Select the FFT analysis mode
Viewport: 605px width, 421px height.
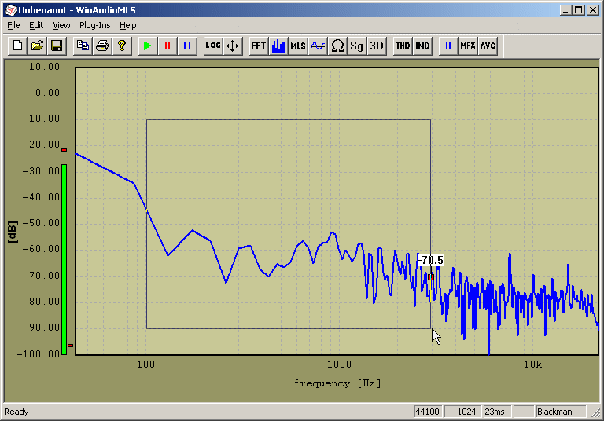(x=259, y=46)
